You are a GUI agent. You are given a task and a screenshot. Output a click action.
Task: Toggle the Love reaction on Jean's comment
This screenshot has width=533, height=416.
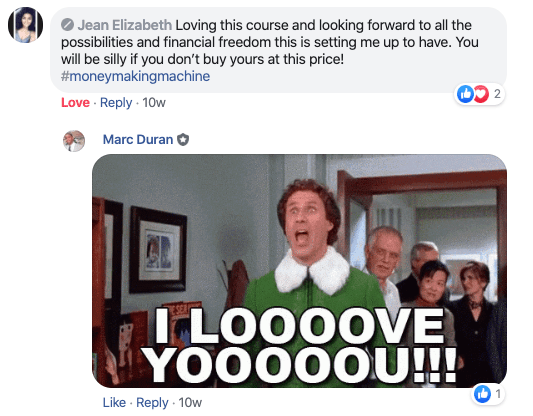coord(75,103)
